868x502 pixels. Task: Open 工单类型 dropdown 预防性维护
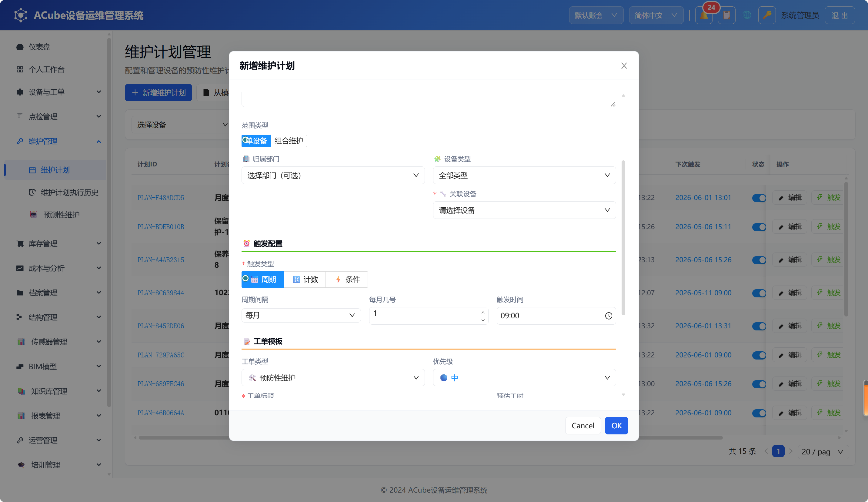pos(333,378)
